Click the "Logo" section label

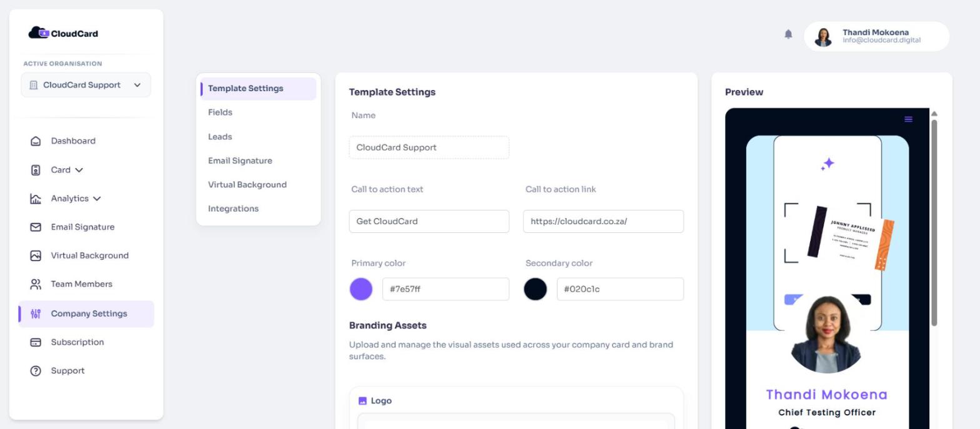click(x=381, y=401)
